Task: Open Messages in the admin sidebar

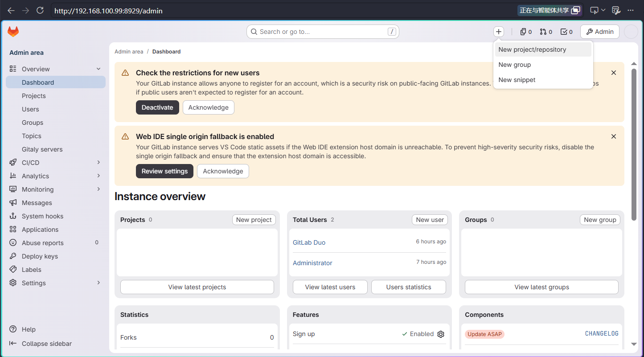Action: pyautogui.click(x=56, y=203)
